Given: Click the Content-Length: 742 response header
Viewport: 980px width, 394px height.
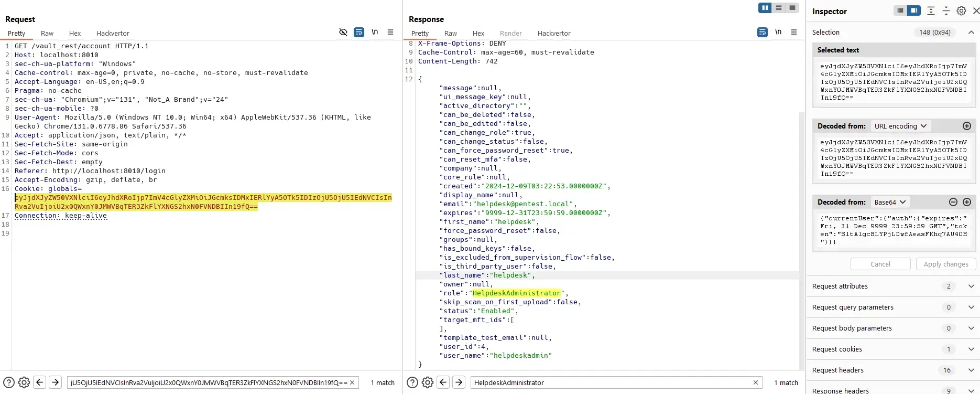Looking at the screenshot, I should [458, 61].
